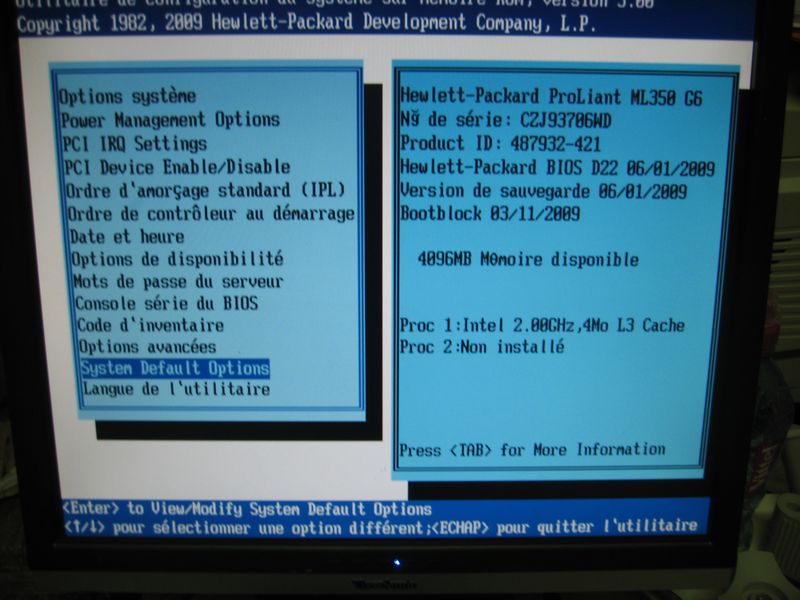
Task: Open the Options système menu entry
Action: (128, 96)
